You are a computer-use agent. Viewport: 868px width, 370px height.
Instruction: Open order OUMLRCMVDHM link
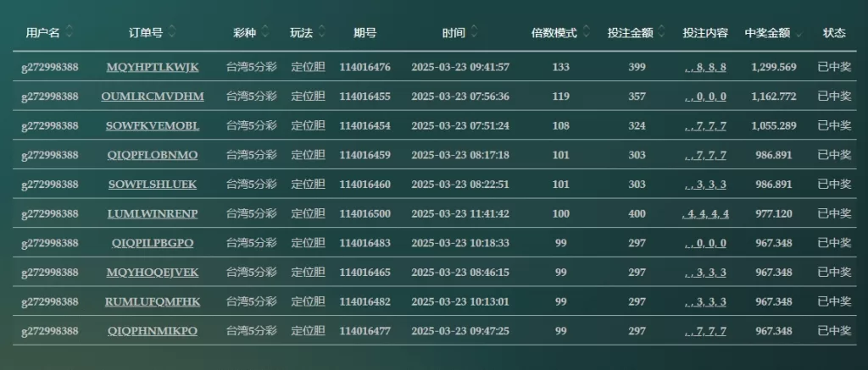pyautogui.click(x=153, y=97)
